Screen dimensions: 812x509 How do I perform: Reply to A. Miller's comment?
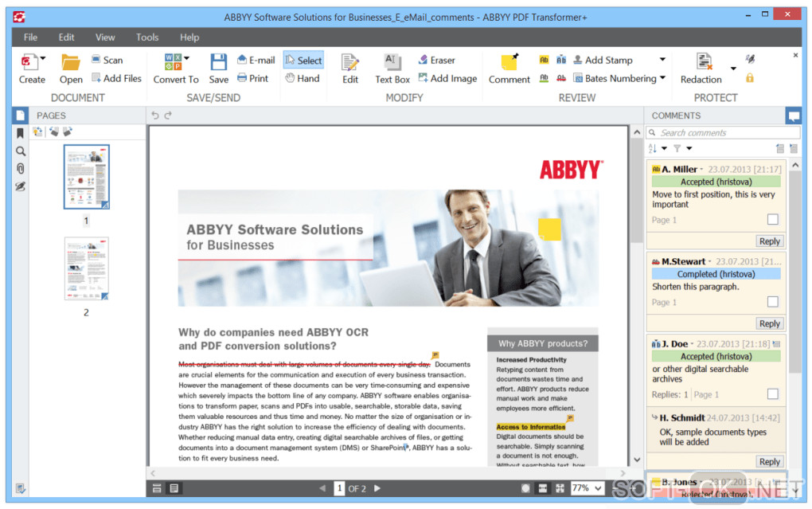(x=770, y=241)
